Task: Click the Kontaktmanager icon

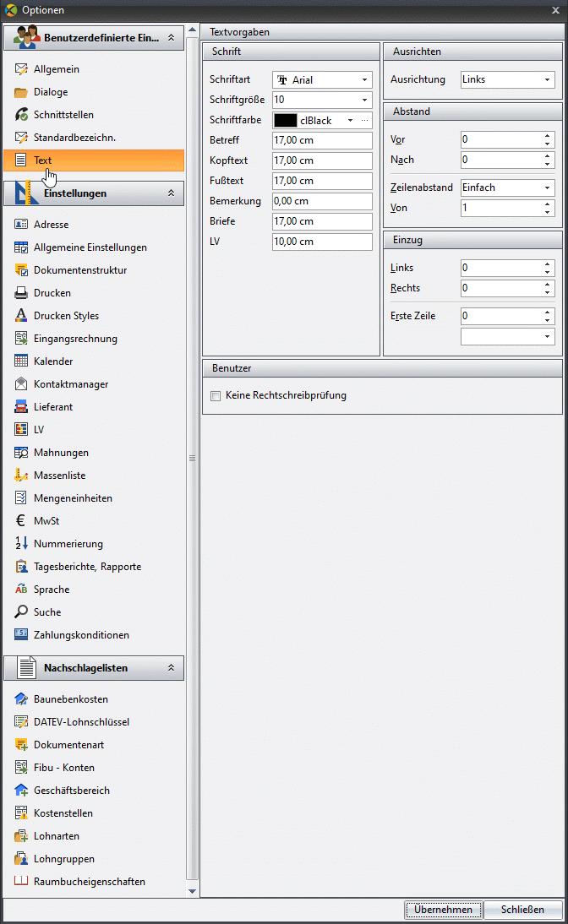Action: [21, 384]
